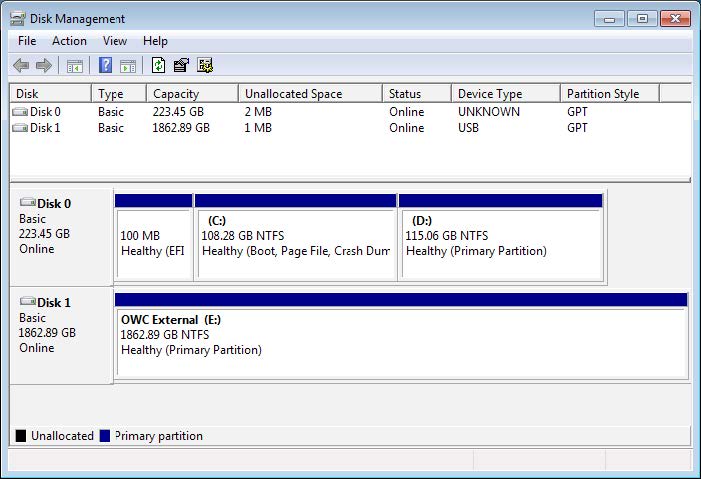Click the Refresh toolbar icon
The width and height of the screenshot is (701, 479).
coord(159,65)
